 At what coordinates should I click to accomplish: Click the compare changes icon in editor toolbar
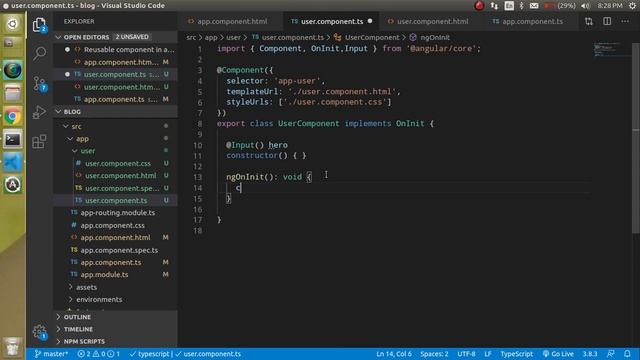(589, 21)
